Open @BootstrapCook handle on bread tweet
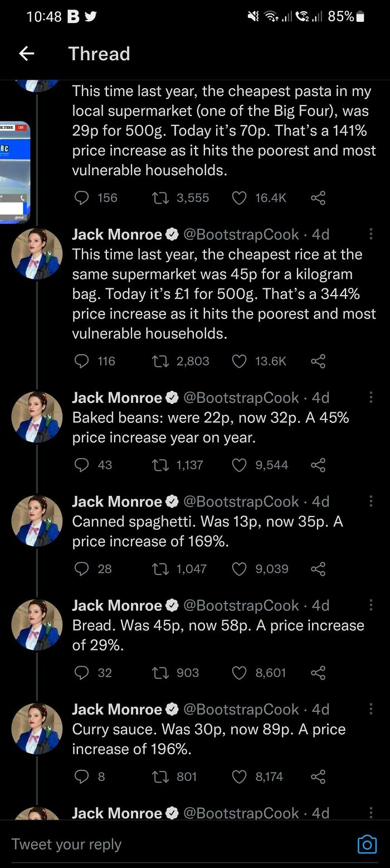The width and height of the screenshot is (390, 868). click(241, 605)
